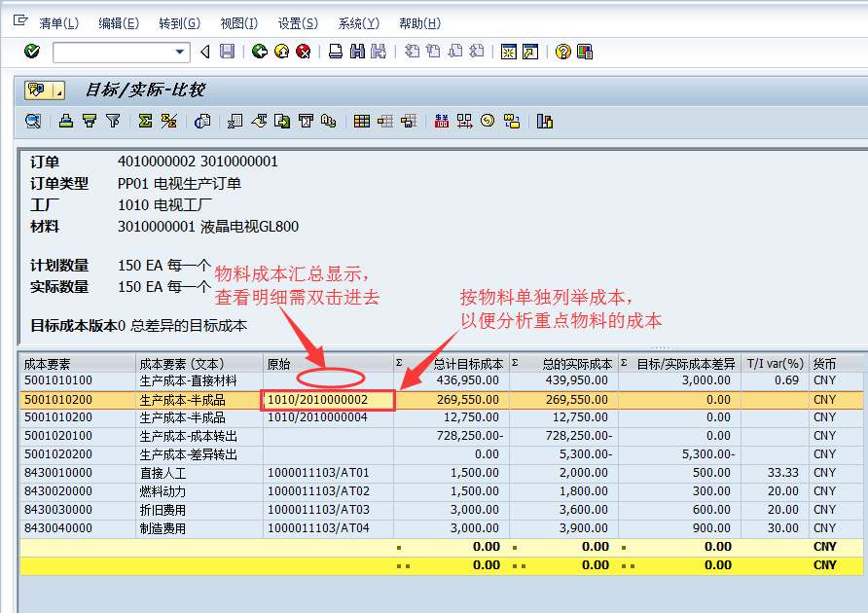
Task: Click the Change layout grid icon
Action: tap(361, 121)
